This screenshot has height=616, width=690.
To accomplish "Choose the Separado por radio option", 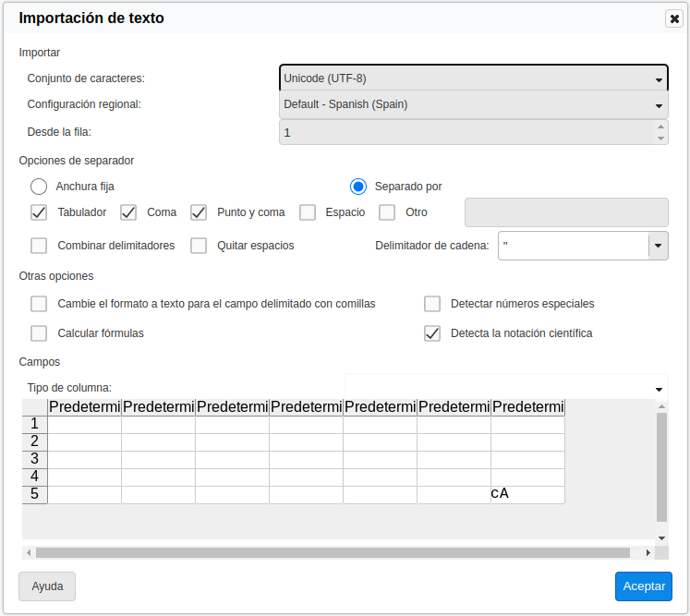I will pyautogui.click(x=358, y=187).
